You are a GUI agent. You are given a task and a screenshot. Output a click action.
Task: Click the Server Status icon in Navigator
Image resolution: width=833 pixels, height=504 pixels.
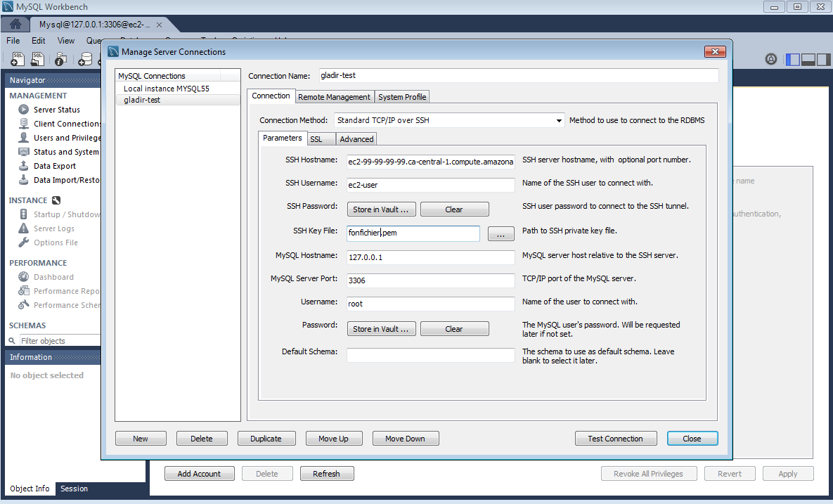(x=24, y=110)
